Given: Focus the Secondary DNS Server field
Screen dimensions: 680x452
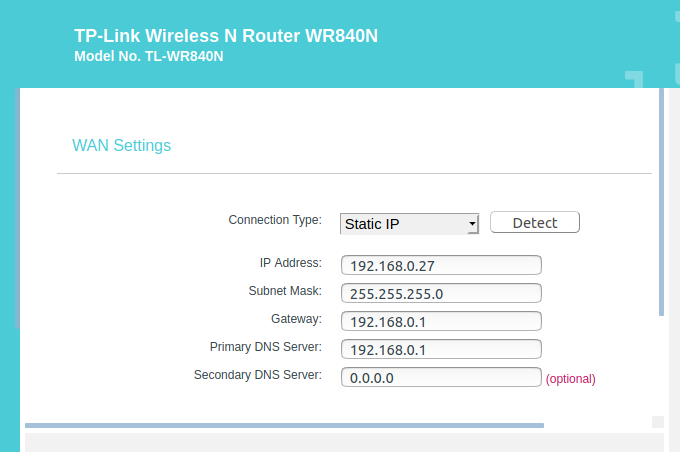Looking at the screenshot, I should point(441,378).
